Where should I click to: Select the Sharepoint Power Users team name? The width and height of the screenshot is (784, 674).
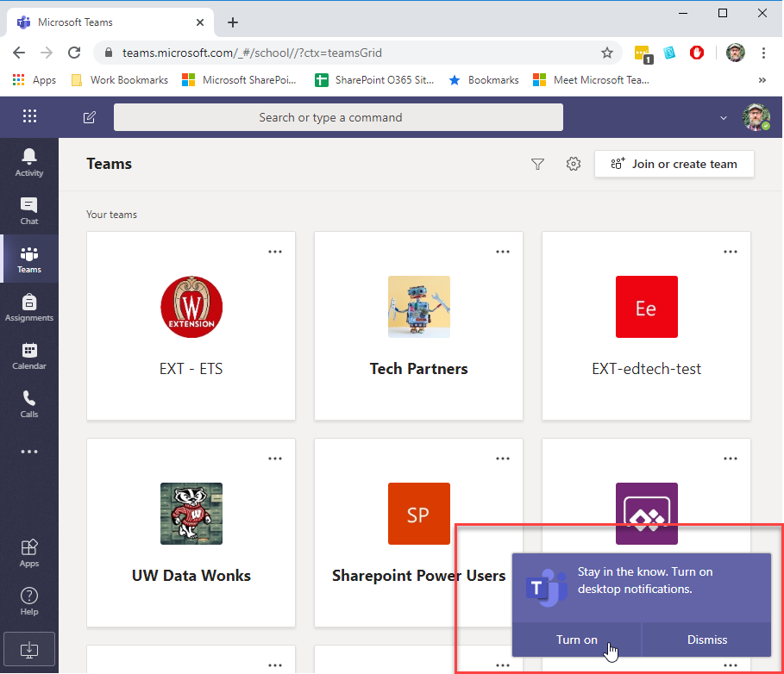click(419, 576)
